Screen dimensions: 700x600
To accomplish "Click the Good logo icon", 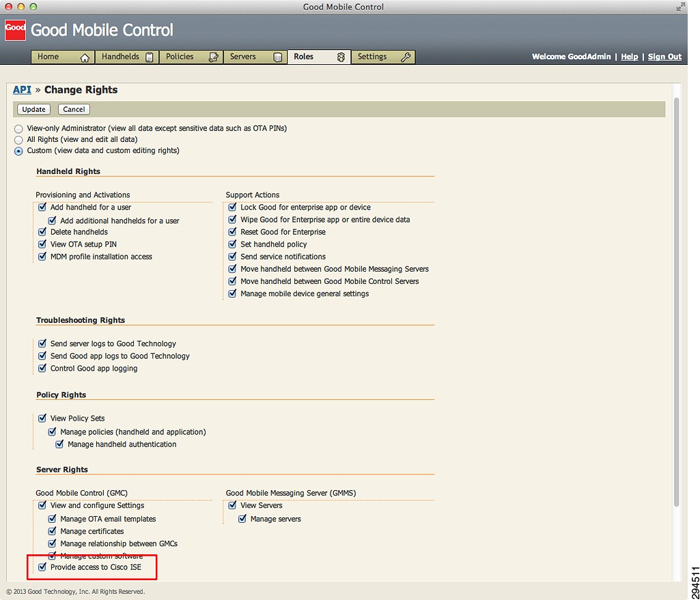I will pyautogui.click(x=15, y=30).
